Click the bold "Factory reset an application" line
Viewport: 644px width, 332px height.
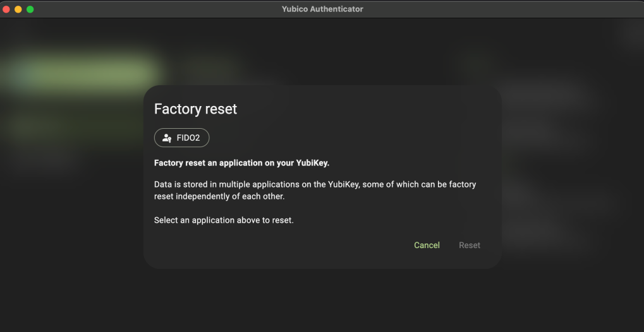point(241,163)
